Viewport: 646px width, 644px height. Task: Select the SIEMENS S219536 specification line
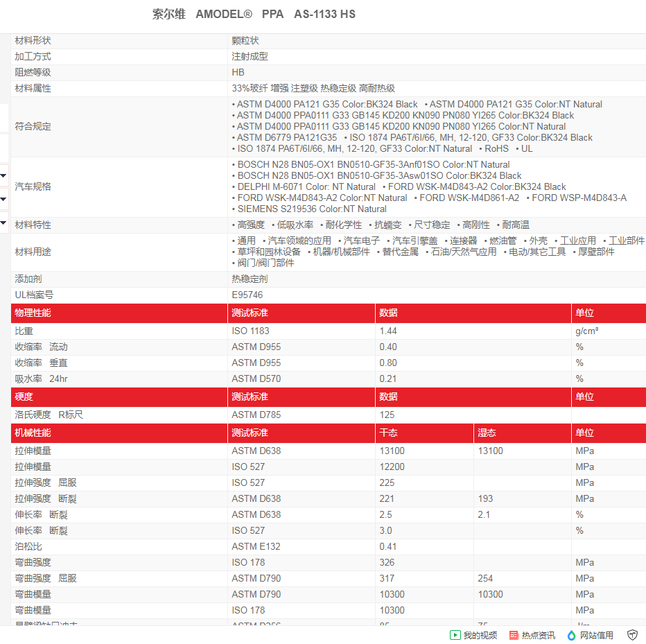point(312,209)
